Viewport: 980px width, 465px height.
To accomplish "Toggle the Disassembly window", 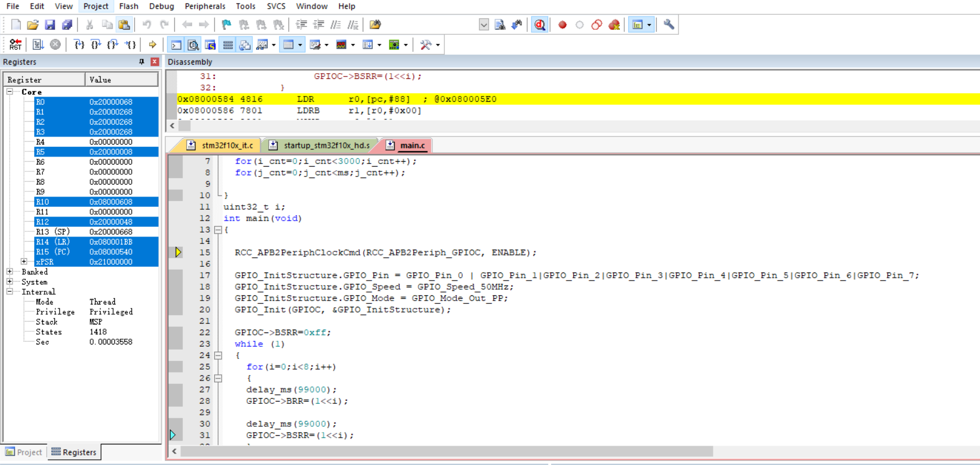I will click(x=194, y=45).
